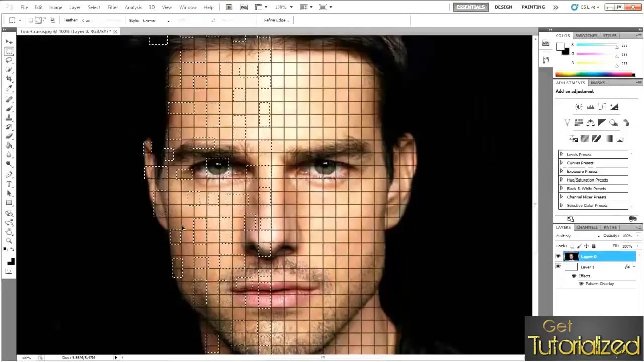
Task: Select the Eyedropper tool
Action: click(x=9, y=88)
